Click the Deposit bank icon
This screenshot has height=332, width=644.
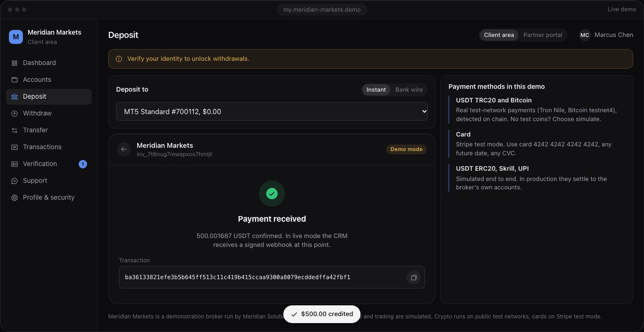tap(15, 97)
